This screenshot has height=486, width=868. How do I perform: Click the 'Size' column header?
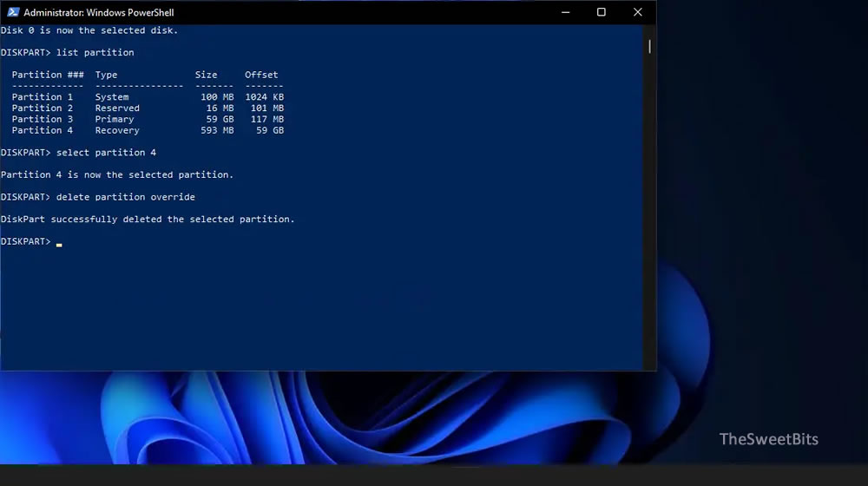point(206,75)
